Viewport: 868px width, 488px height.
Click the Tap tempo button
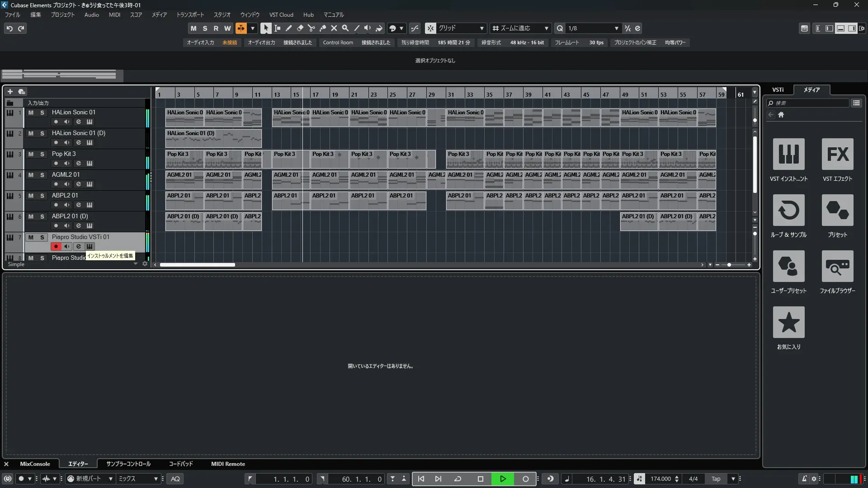pyautogui.click(x=716, y=479)
